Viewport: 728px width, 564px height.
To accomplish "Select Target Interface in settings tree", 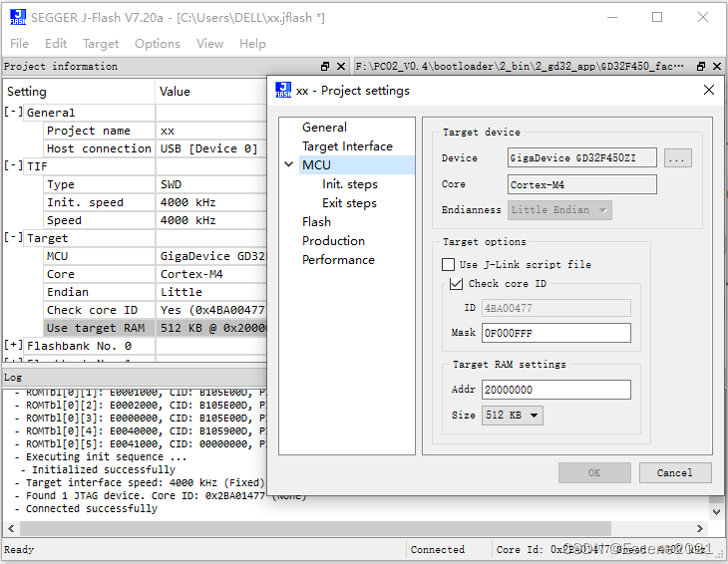I will click(347, 146).
